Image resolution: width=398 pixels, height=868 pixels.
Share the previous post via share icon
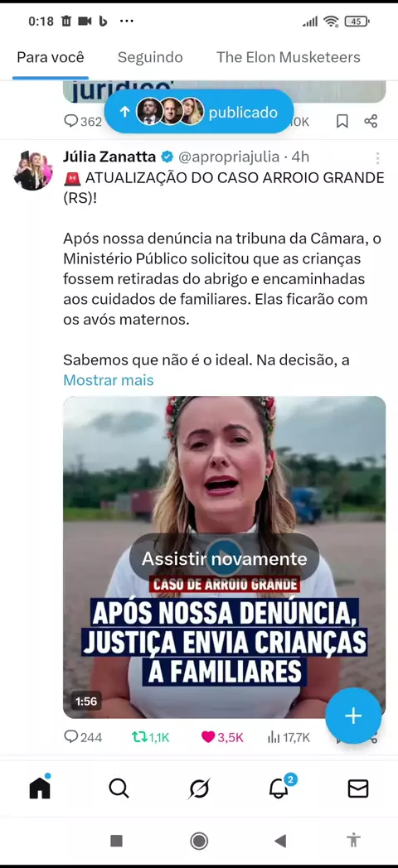tap(371, 121)
